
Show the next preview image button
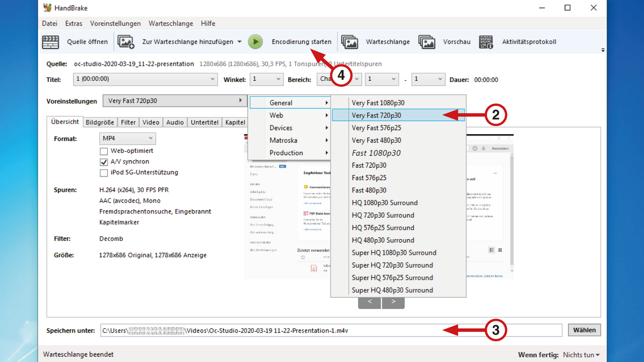pos(393,302)
